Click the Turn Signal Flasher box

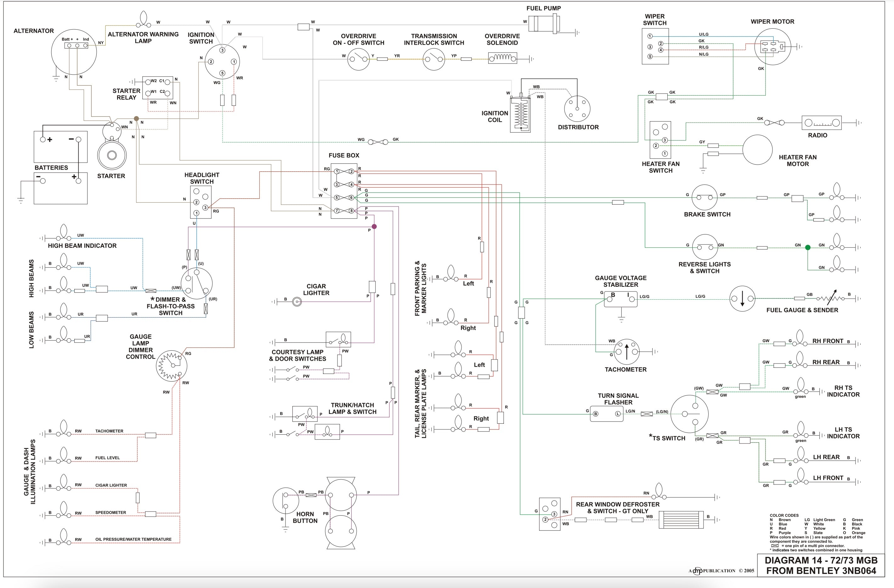(606, 414)
